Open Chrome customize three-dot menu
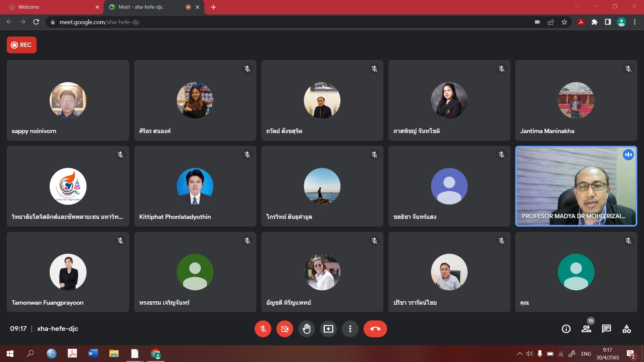Screen dimensions: 644x362 point(635,22)
